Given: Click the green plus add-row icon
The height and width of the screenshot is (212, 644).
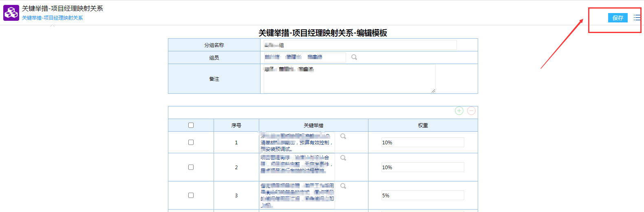Looking at the screenshot, I should [x=459, y=111].
